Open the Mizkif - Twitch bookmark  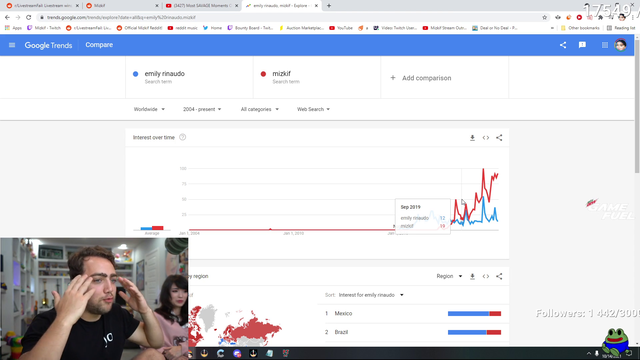(x=44, y=28)
